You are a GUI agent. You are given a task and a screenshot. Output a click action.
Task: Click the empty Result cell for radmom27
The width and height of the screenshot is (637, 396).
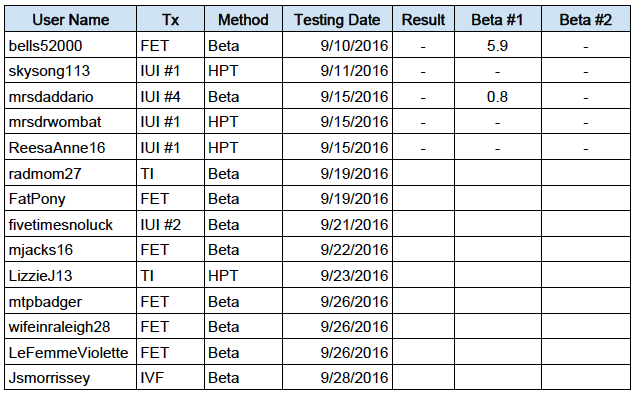tap(423, 173)
